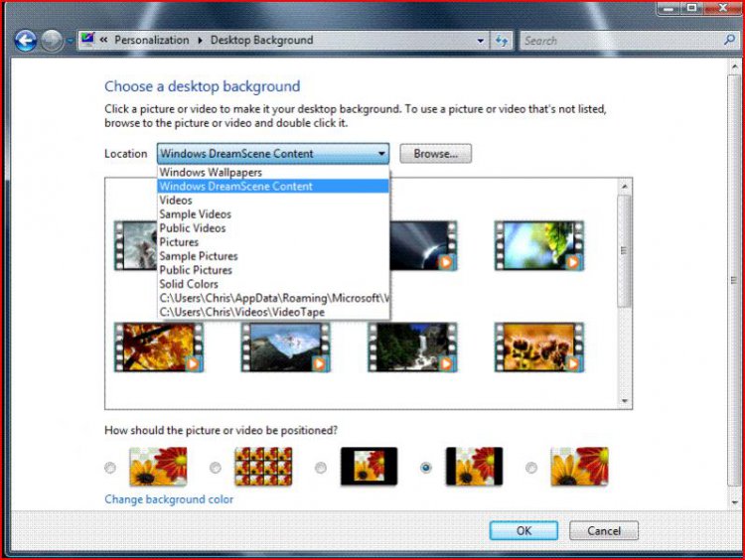
Task: Click the full-screen flower preview image
Action: click(x=158, y=467)
